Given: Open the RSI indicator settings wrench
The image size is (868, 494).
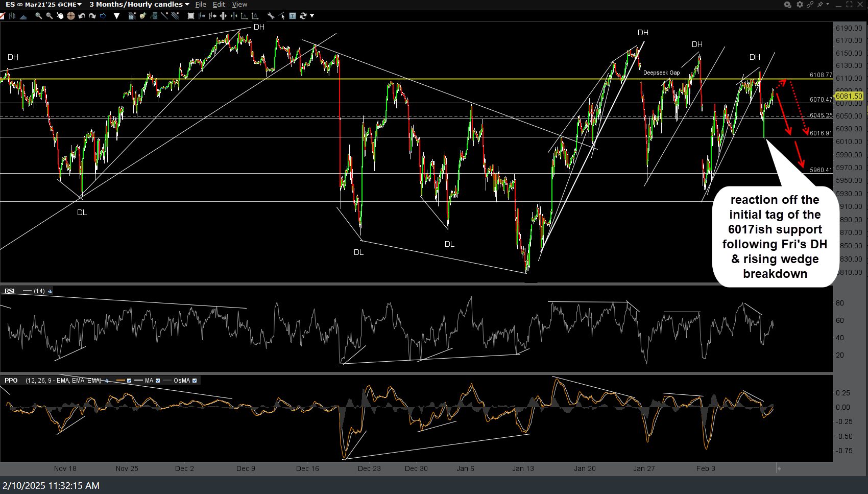Looking at the screenshot, I should point(50,291).
